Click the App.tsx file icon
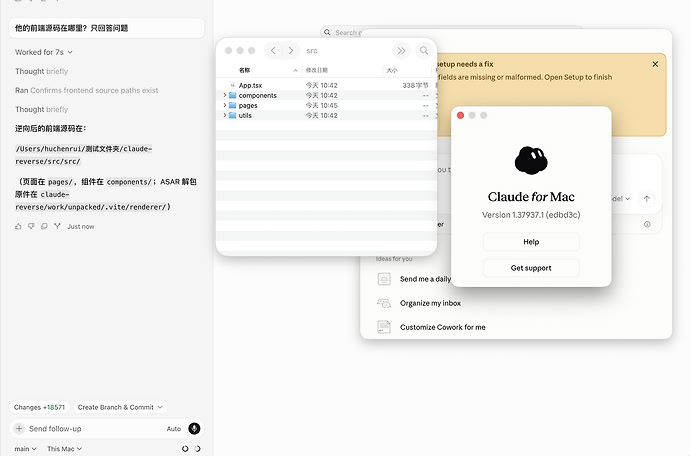 tap(232, 85)
